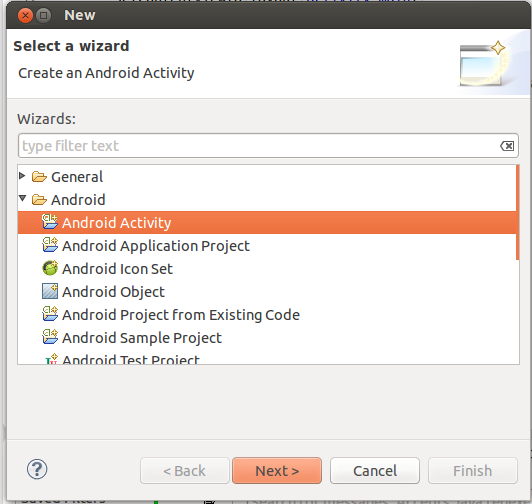Select the General folder label
This screenshot has width=532, height=504.
pos(77,177)
